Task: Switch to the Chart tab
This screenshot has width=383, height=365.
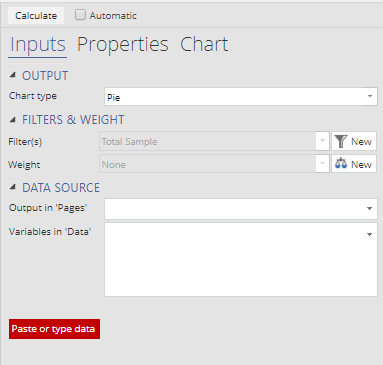Action: click(x=204, y=44)
